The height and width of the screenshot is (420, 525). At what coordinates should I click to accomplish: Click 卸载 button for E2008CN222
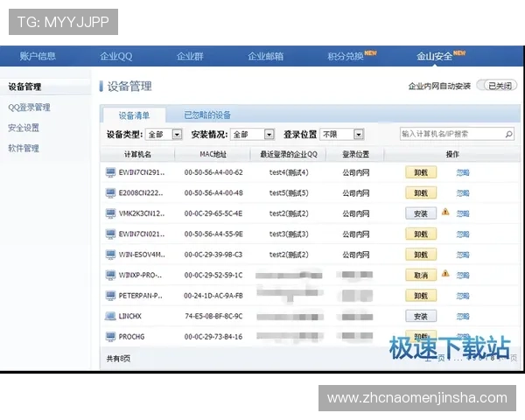(x=421, y=192)
